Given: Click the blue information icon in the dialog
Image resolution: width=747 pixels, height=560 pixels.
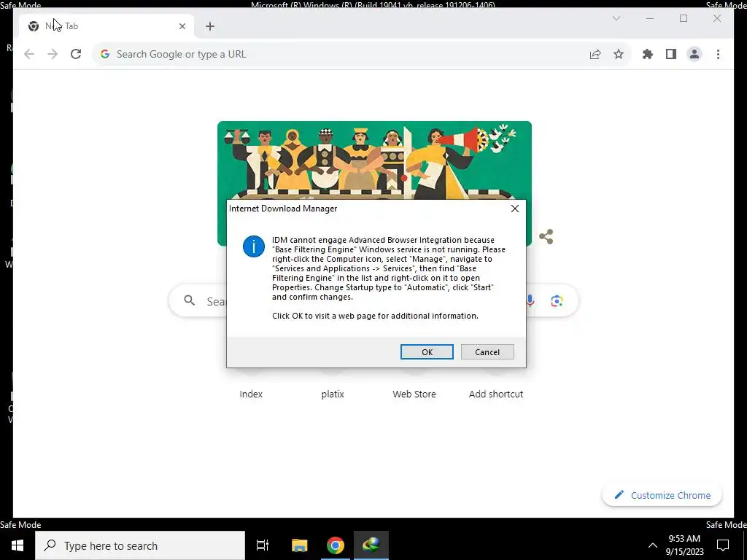Looking at the screenshot, I should (253, 246).
